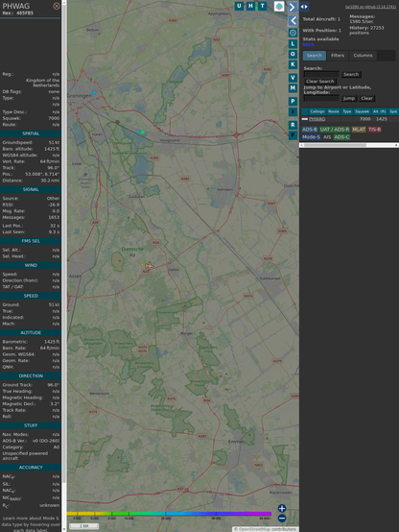Open the stats 'here' link
Image resolution: width=399 pixels, height=532 pixels.
click(308, 44)
